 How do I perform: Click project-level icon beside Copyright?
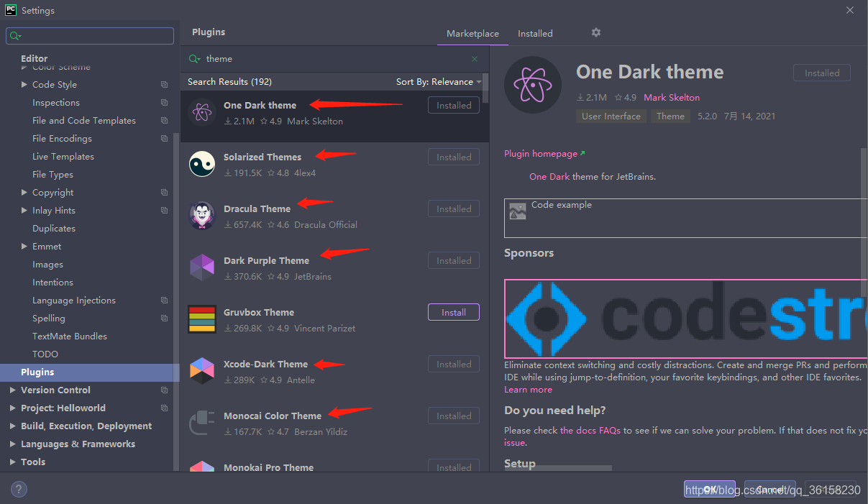[164, 193]
